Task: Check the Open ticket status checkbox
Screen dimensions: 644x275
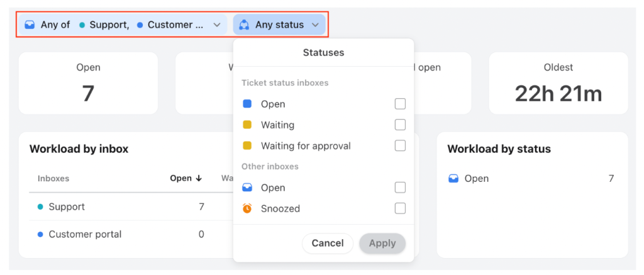Action: [x=400, y=104]
